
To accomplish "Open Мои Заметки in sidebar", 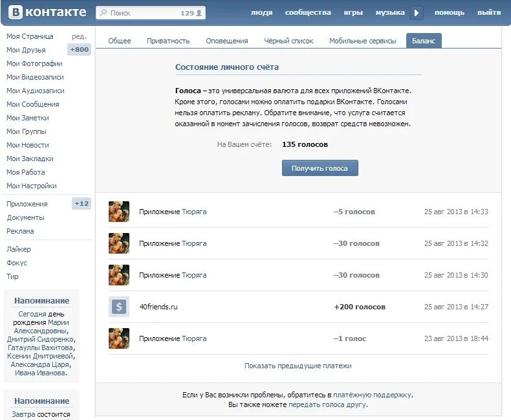I will tap(28, 118).
